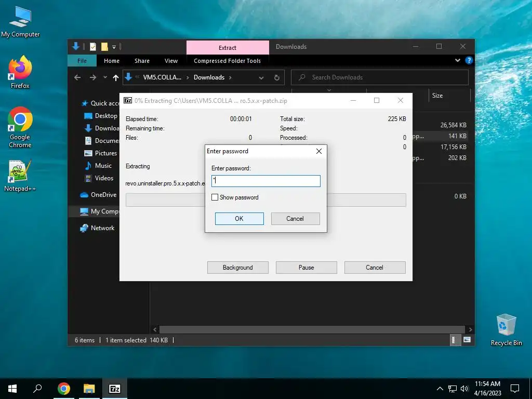This screenshot has width=532, height=399.
Task: Click the Downloads breadcrumb segment
Action: coord(209,77)
